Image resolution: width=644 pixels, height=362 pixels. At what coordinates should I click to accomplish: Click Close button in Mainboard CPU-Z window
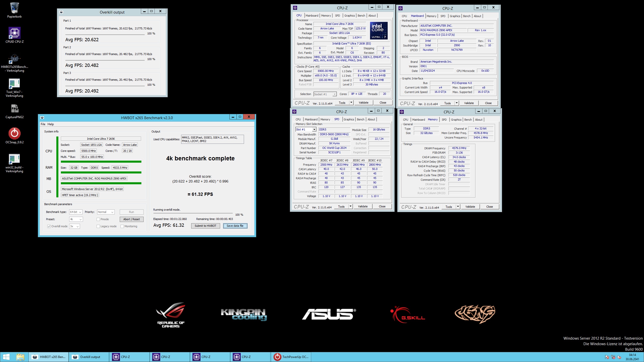(x=488, y=103)
